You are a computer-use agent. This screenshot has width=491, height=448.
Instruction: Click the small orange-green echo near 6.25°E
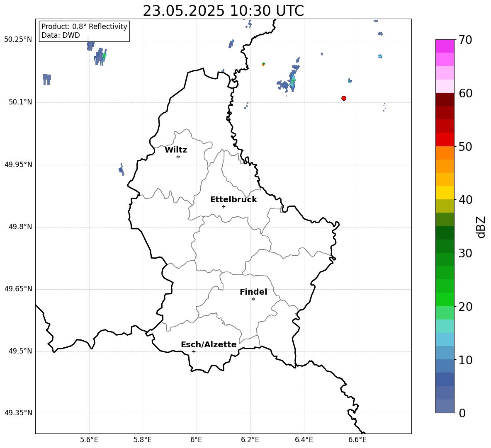(263, 64)
